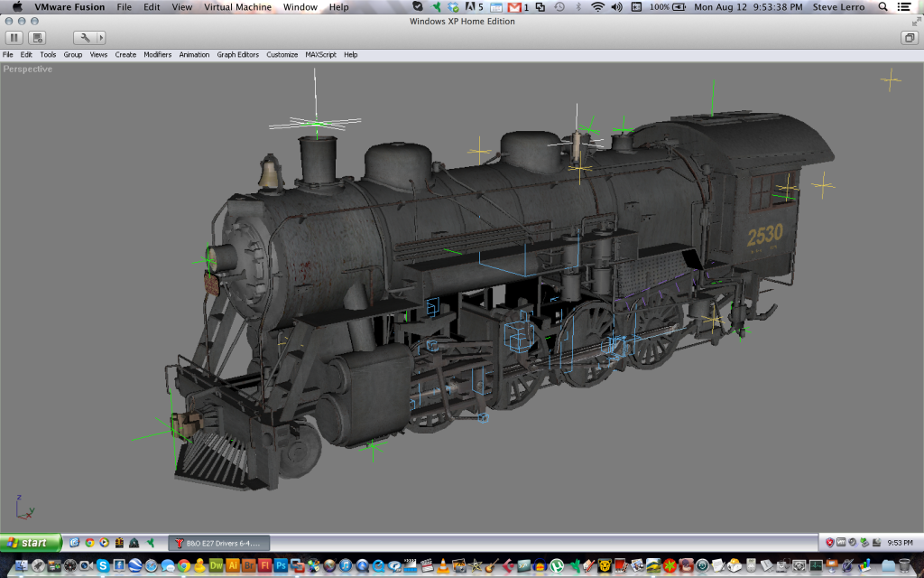Enter full screen with the diagonal arrows icon
This screenshot has width=924, height=578.
(x=917, y=22)
